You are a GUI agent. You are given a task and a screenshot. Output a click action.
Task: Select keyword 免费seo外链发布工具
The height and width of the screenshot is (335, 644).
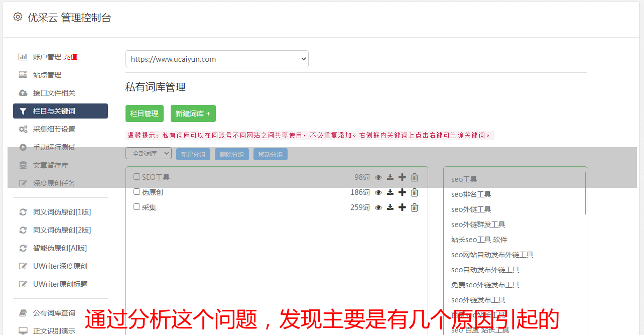click(485, 285)
